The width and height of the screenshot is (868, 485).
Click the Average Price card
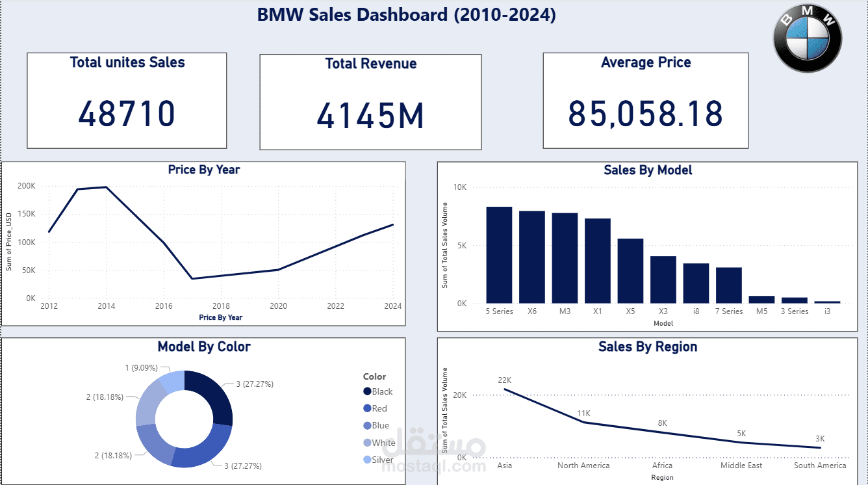pyautogui.click(x=646, y=100)
